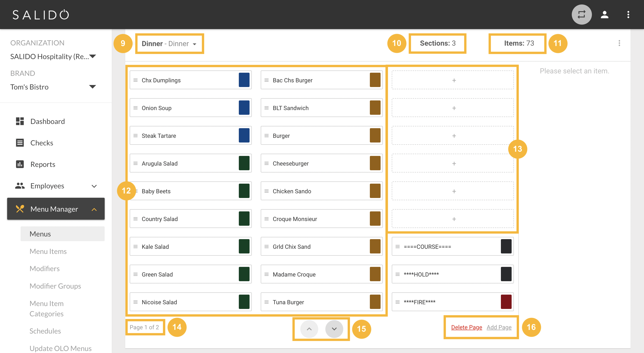Click the red swatch on ****FIRE****
The width and height of the screenshot is (644, 353).
506,302
